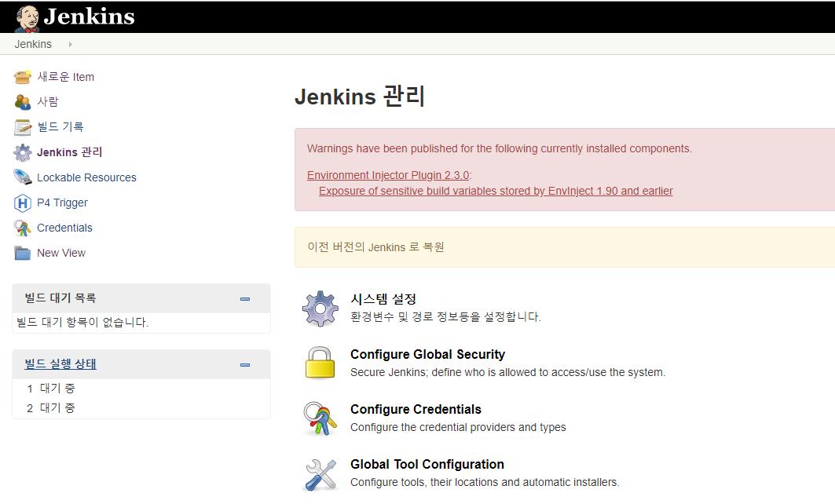Click the 빌드 대기 목록 panel title
The height and width of the screenshot is (504, 835).
60,298
